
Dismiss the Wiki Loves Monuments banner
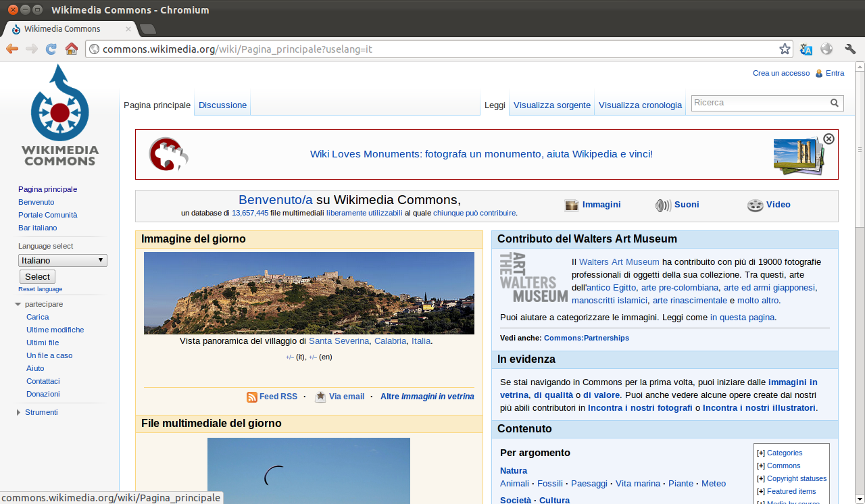(x=829, y=138)
